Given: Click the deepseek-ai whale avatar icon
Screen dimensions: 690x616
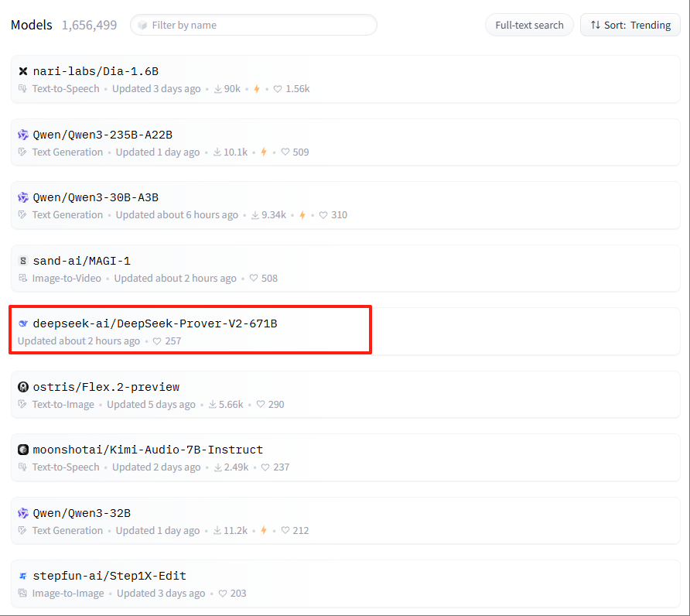Looking at the screenshot, I should pos(23,323).
